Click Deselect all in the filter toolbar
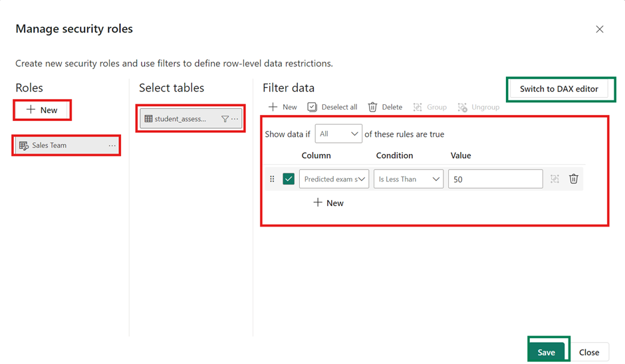The height and width of the screenshot is (364, 625). 332,107
